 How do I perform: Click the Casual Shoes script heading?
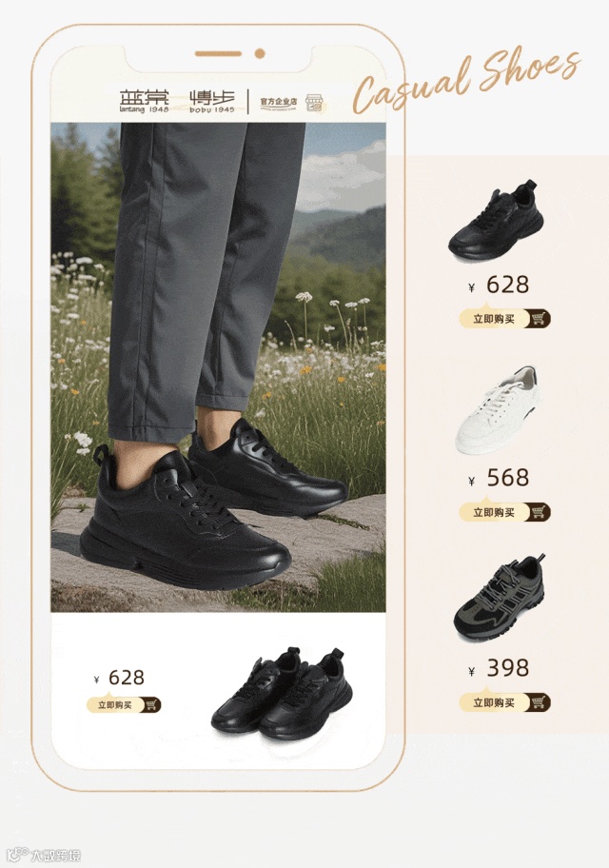point(466,79)
